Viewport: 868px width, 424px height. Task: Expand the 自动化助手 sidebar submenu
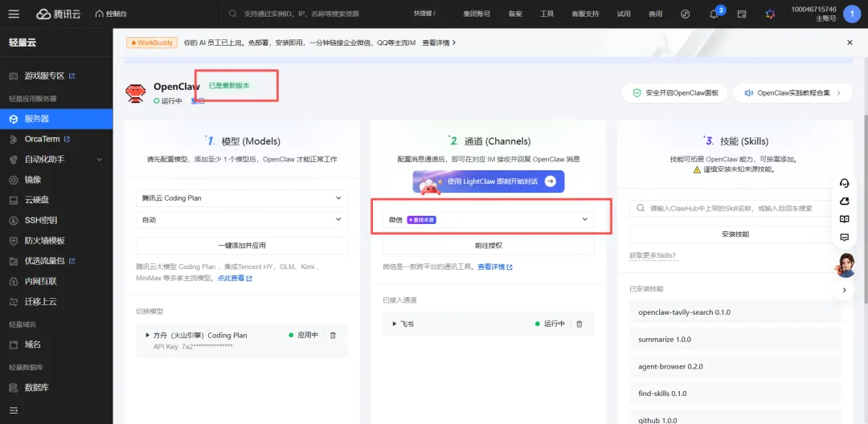100,159
